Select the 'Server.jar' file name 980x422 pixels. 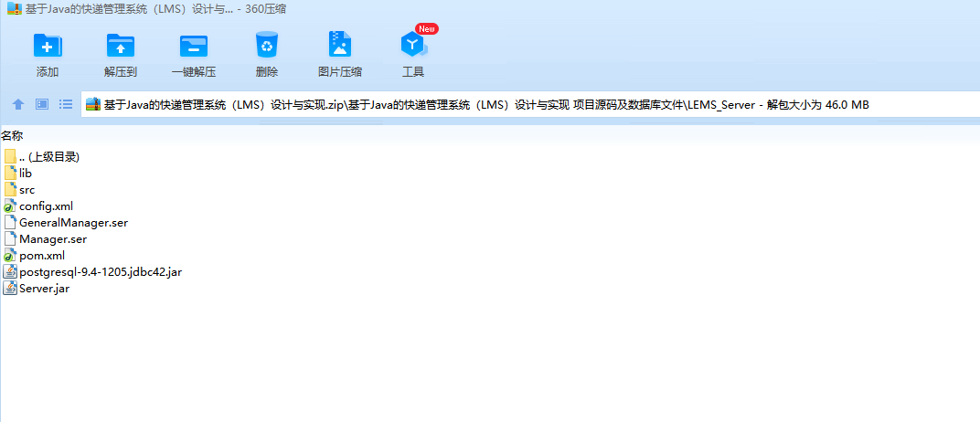click(x=45, y=289)
